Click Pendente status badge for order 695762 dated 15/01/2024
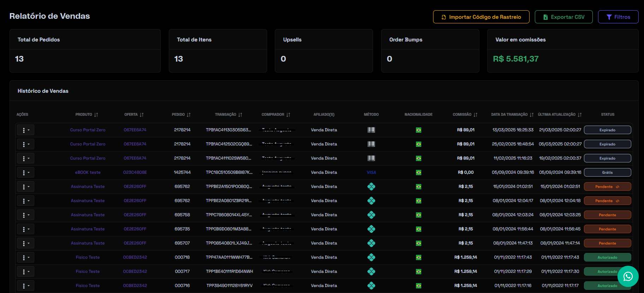This screenshot has width=644, height=293. 607,186
